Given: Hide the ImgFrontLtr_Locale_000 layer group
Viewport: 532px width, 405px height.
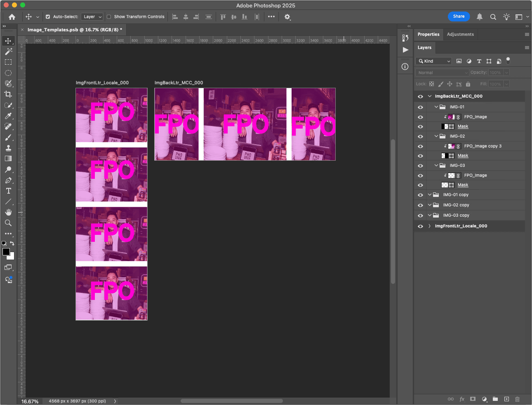Looking at the screenshot, I should click(x=420, y=226).
